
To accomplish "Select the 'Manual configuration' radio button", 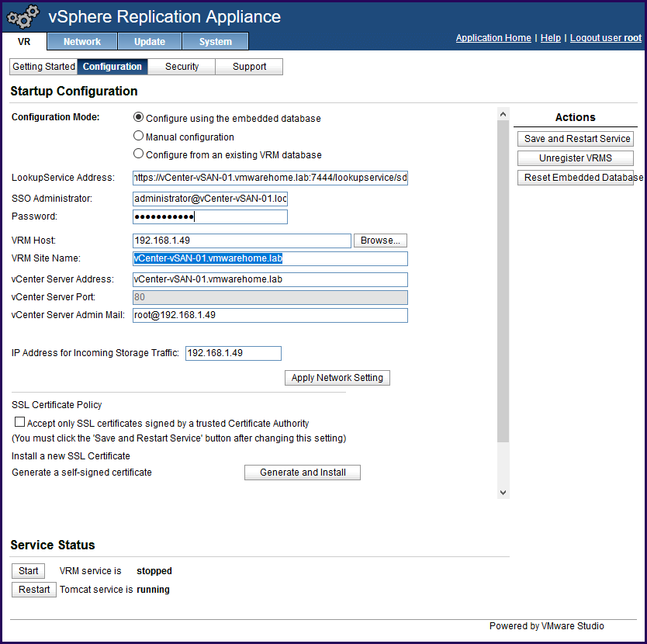I will point(139,136).
